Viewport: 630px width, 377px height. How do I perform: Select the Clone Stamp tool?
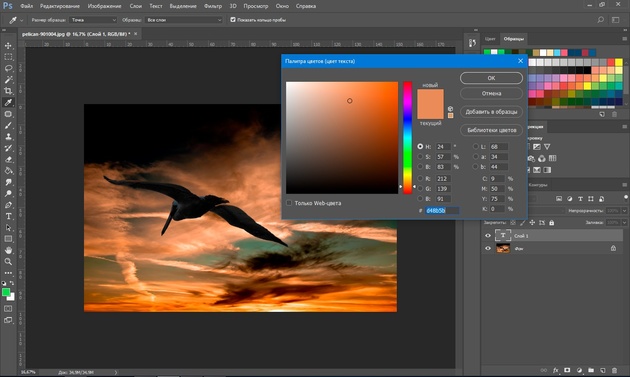tap(8, 137)
